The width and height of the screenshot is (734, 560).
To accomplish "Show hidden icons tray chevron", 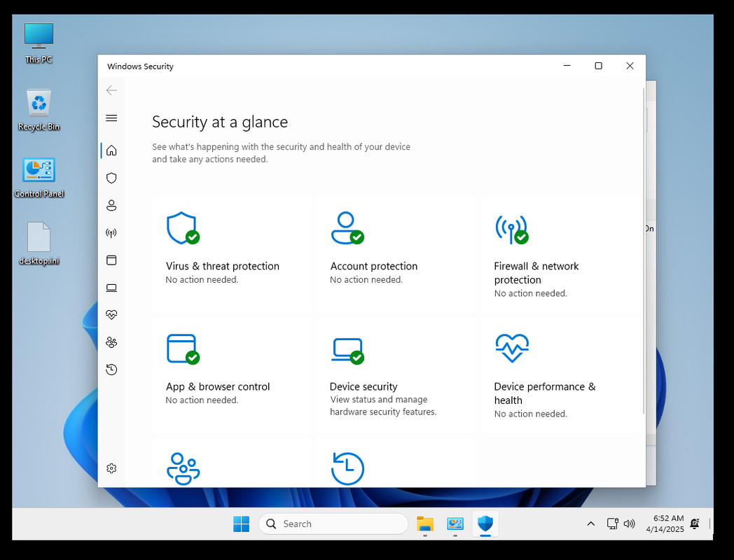I will [590, 524].
